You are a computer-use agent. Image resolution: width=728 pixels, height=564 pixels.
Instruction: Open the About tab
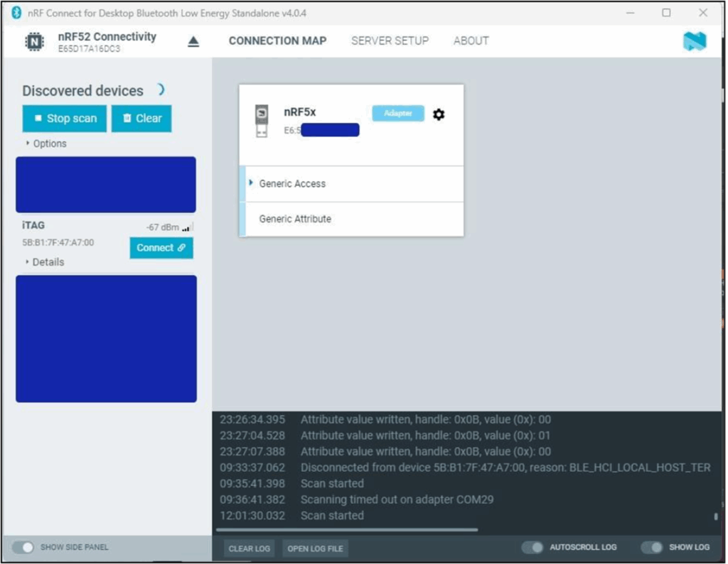point(471,40)
